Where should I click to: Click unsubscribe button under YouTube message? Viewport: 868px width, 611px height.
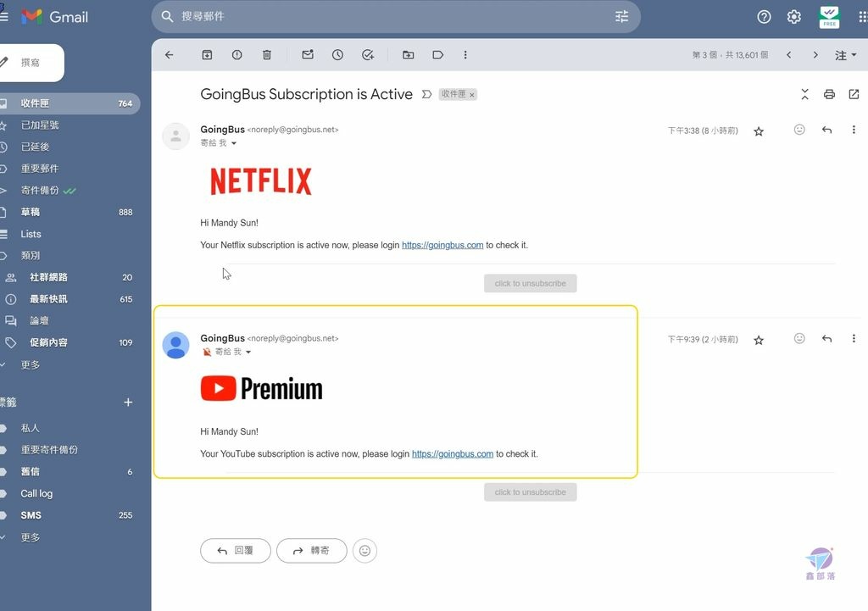coord(531,492)
